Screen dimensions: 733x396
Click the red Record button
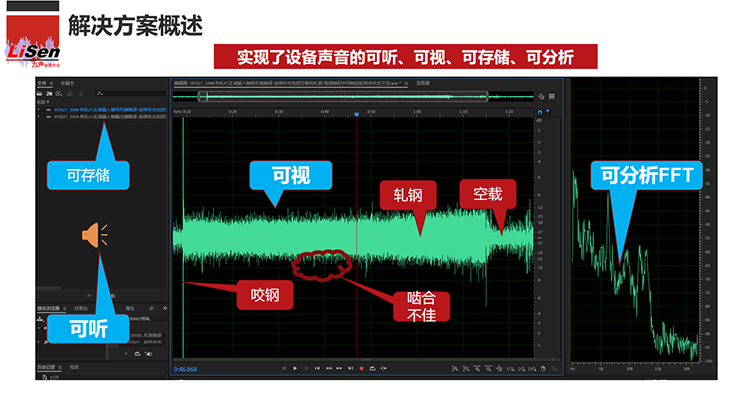[361, 368]
